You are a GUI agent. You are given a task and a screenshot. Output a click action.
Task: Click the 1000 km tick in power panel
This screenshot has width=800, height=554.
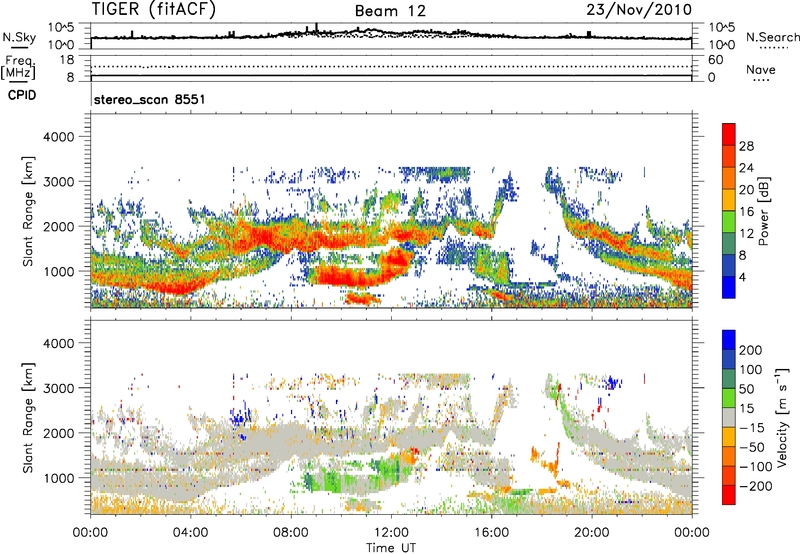[59, 271]
